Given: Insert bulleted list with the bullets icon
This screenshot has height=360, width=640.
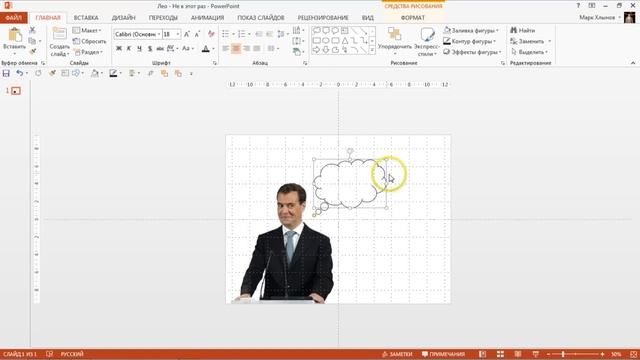Looking at the screenshot, I should (x=226, y=34).
